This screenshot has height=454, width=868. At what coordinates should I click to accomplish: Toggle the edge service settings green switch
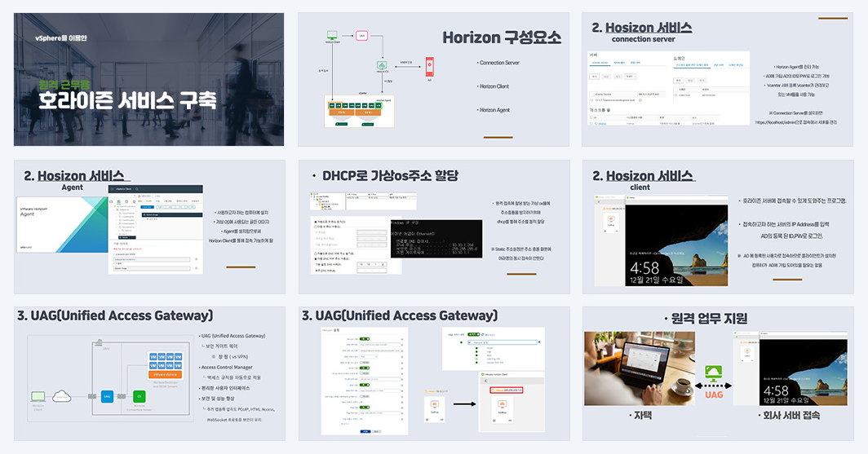pyautogui.click(x=473, y=334)
